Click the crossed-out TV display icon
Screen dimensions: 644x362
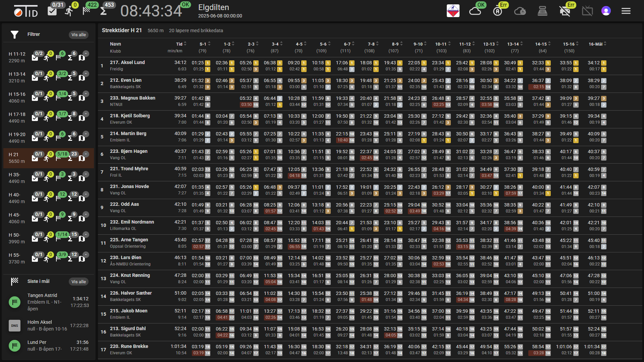click(587, 11)
